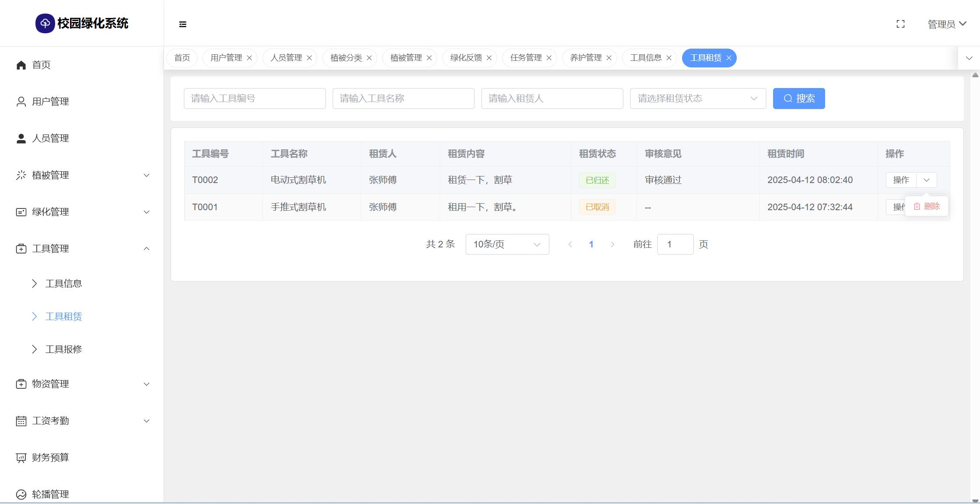The height and width of the screenshot is (504, 980).
Task: Click the sidebar collapse hamburger icon
Action: (183, 24)
